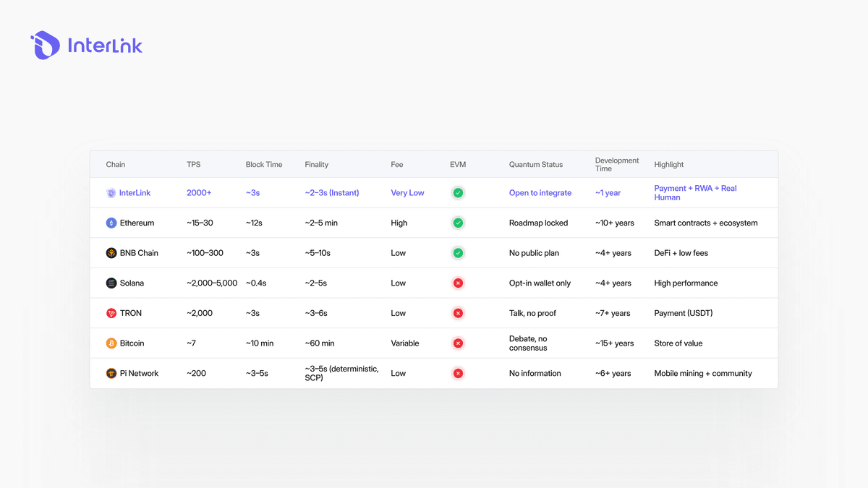Screen dimensions: 868x488
Task: Click the Bitcoin chain icon
Action: coord(111,343)
